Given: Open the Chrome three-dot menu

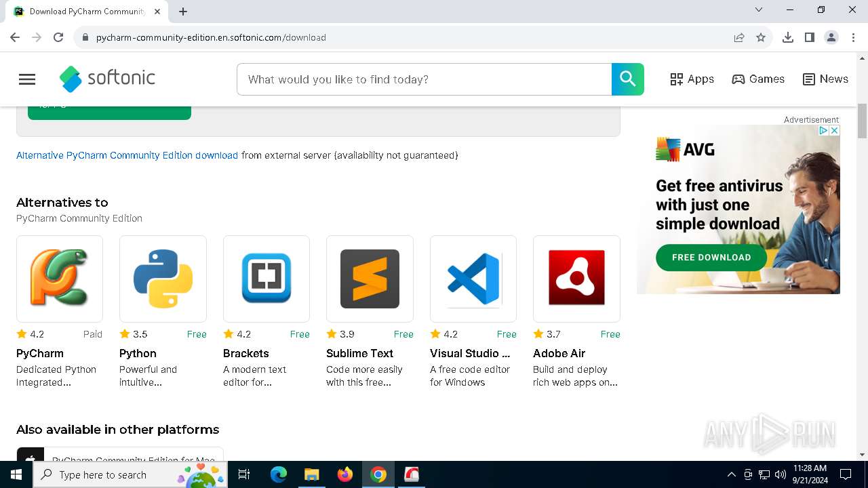Looking at the screenshot, I should [853, 37].
